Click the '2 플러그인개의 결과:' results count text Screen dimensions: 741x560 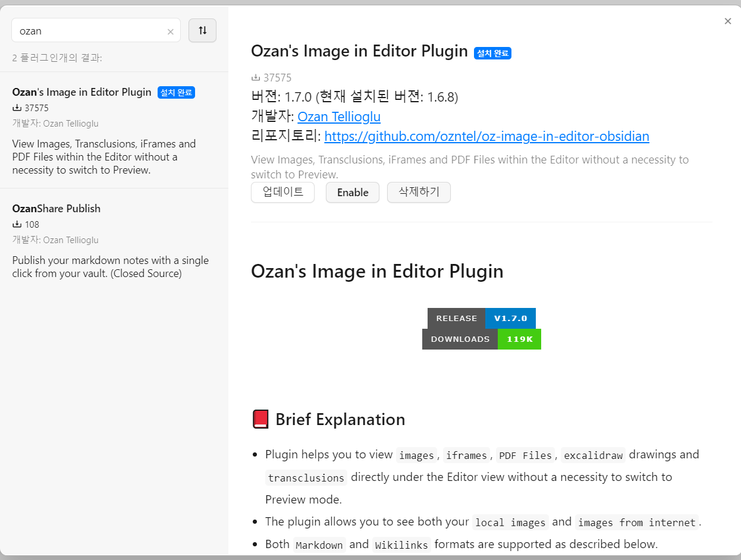(57, 58)
